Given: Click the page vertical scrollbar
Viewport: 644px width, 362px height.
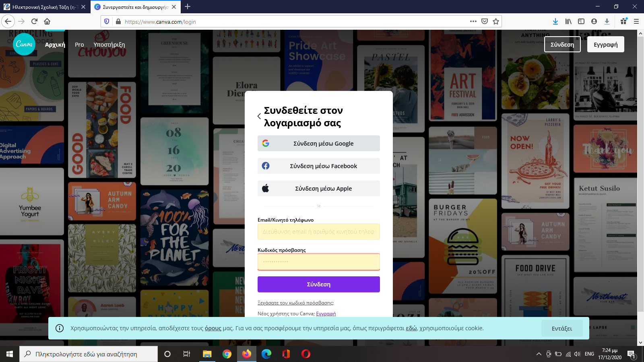Looking at the screenshot, I should click(640, 173).
